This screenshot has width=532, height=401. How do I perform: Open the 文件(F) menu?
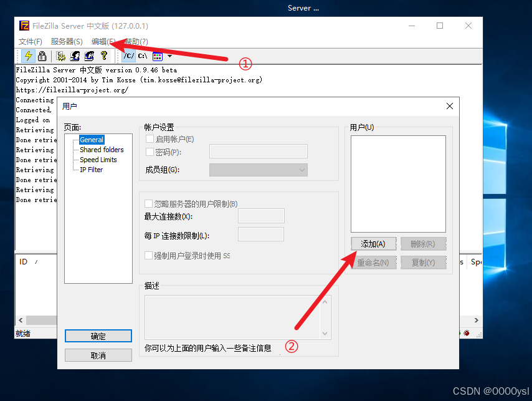[30, 41]
